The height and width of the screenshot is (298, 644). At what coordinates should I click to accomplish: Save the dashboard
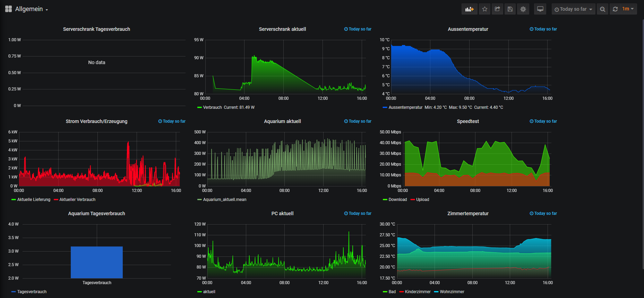[510, 9]
